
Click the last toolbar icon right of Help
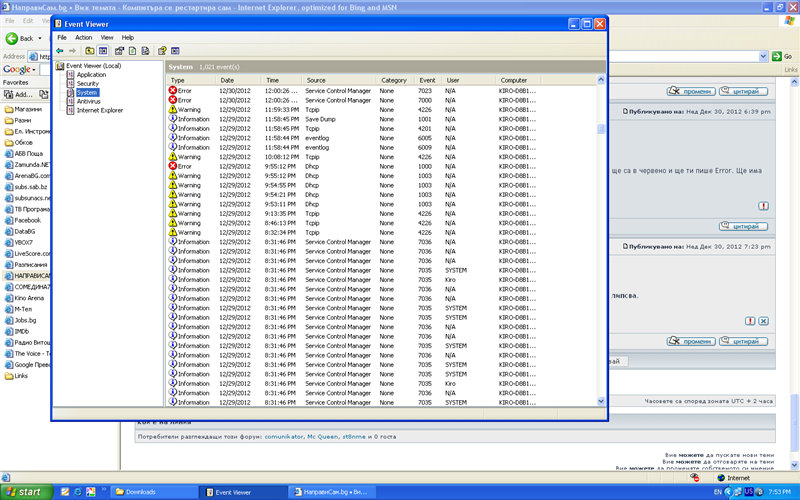[176, 51]
